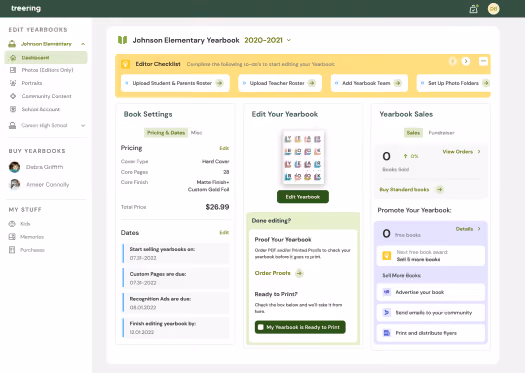Viewport: 525px width, 373px height.
Task: Check My Yearbook is Ready to Print
Action: pos(261,327)
